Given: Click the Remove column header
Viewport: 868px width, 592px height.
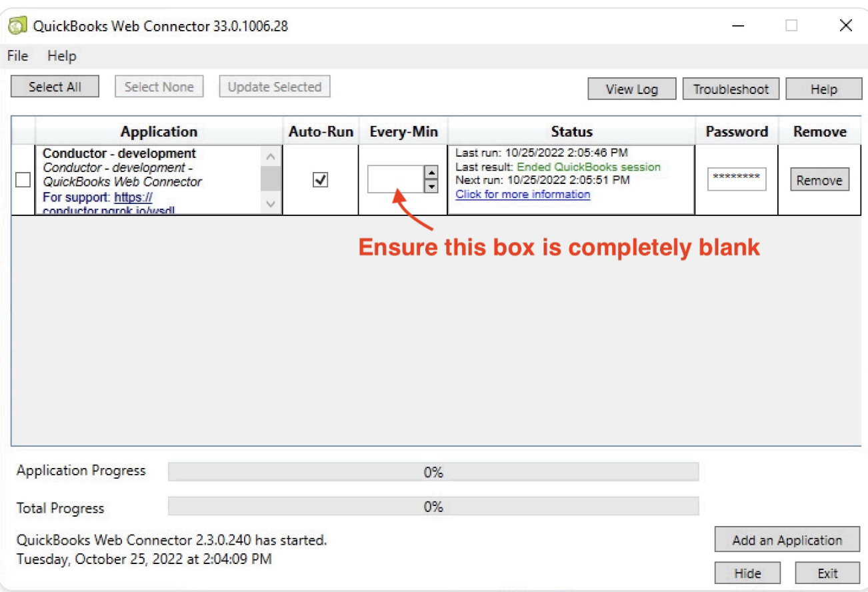Looking at the screenshot, I should [819, 132].
